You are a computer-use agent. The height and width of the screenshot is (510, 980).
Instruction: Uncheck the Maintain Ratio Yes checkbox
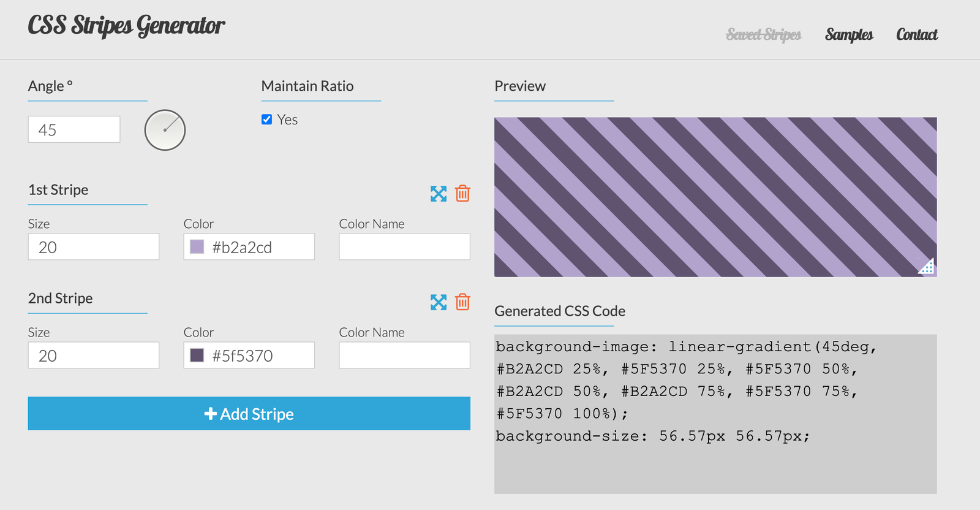[267, 120]
